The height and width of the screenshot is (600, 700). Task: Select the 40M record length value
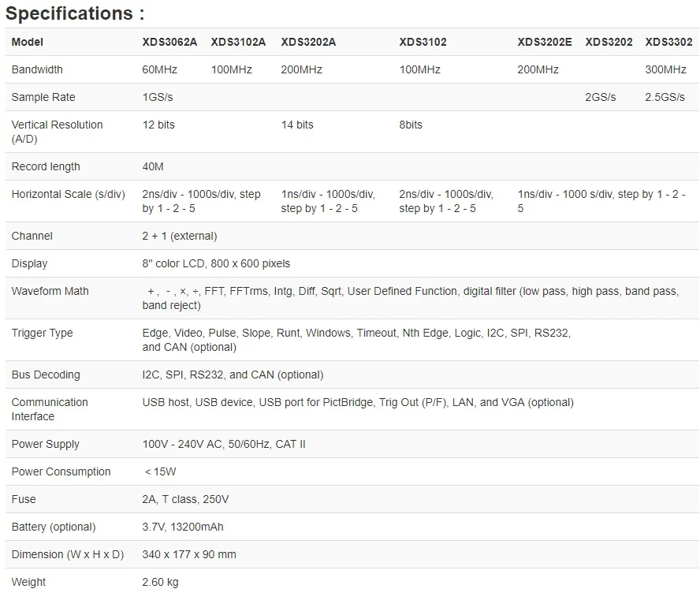click(153, 166)
